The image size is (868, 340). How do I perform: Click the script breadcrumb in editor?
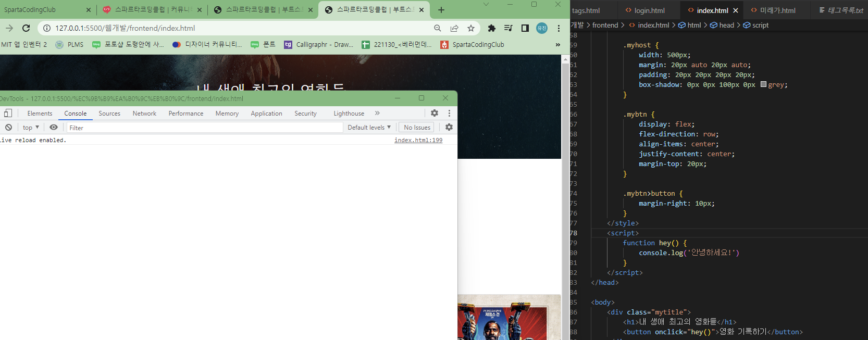coord(755,25)
